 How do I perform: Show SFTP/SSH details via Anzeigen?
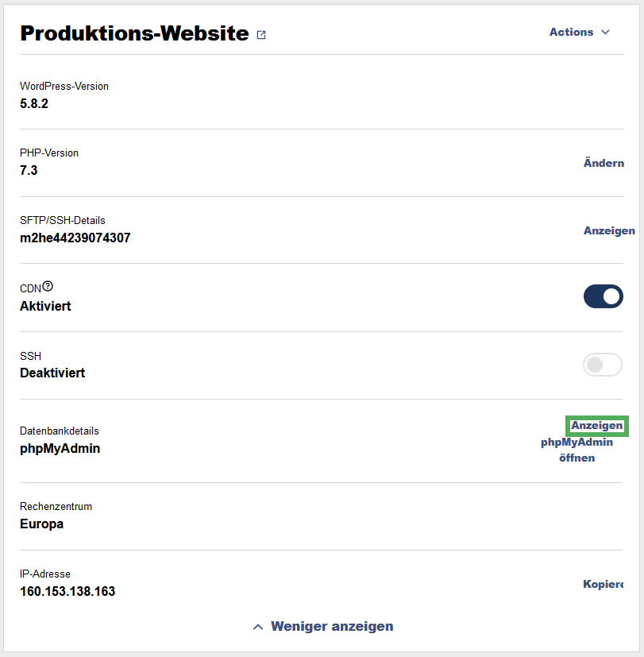pos(609,231)
